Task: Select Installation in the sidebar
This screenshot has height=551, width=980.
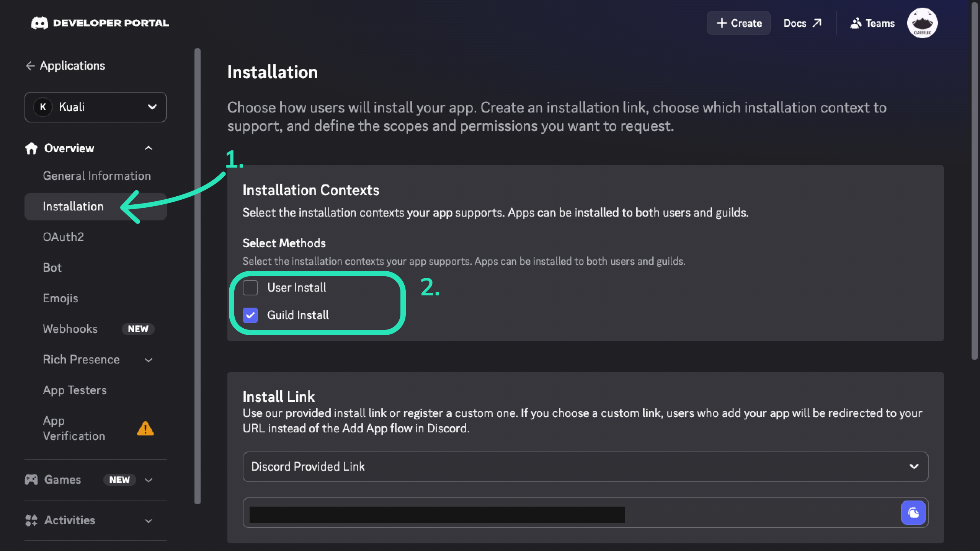Action: coord(96,207)
